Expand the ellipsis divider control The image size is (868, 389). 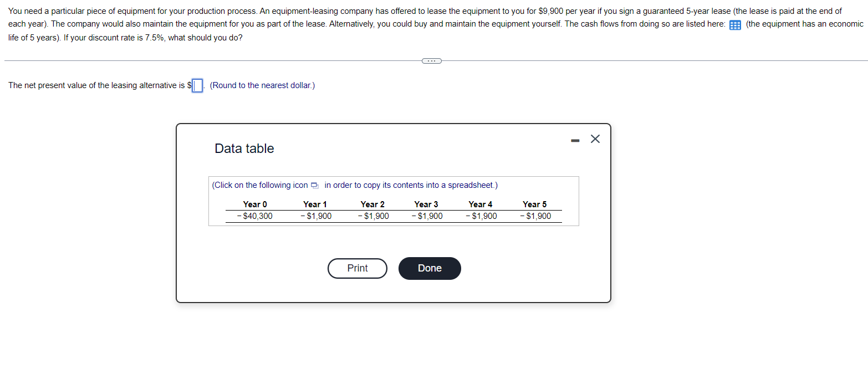pos(432,60)
